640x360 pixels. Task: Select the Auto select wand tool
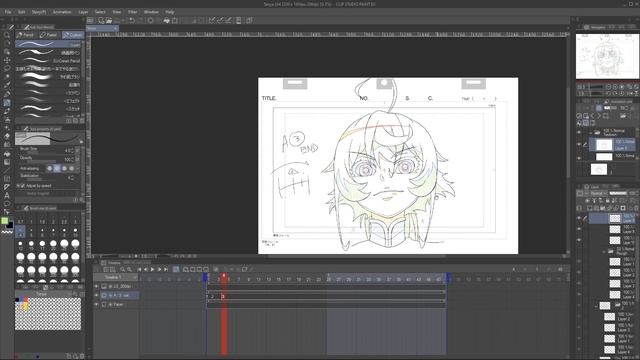(x=7, y=77)
